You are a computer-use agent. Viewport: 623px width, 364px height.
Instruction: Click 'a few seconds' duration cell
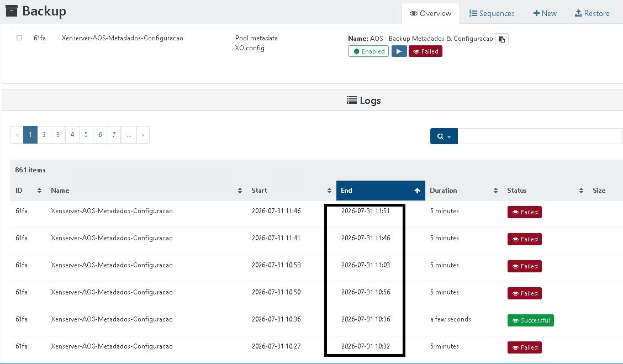click(451, 319)
